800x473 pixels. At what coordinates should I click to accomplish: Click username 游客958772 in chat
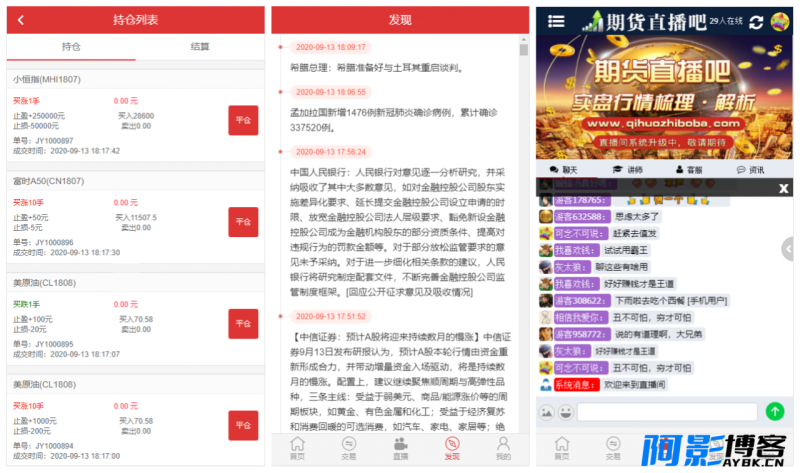click(581, 334)
